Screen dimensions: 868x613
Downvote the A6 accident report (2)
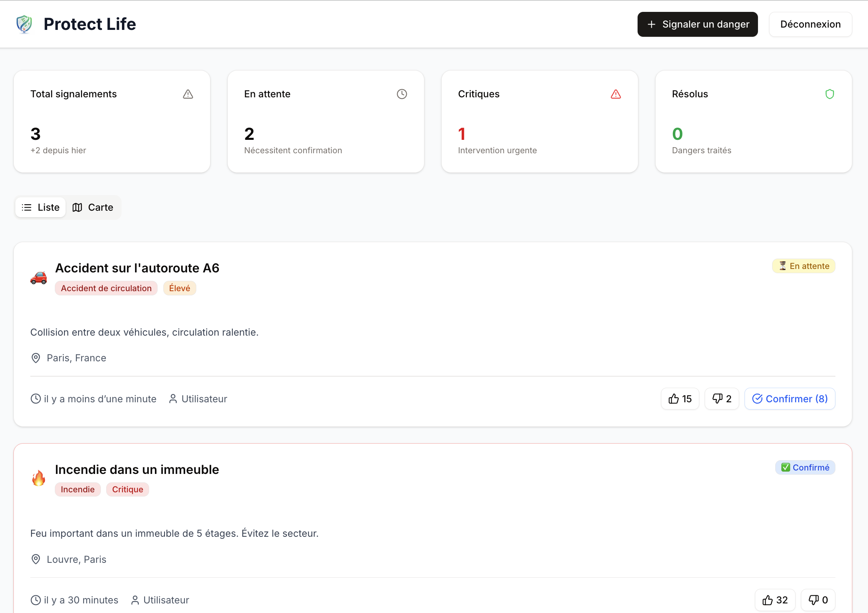[722, 399]
